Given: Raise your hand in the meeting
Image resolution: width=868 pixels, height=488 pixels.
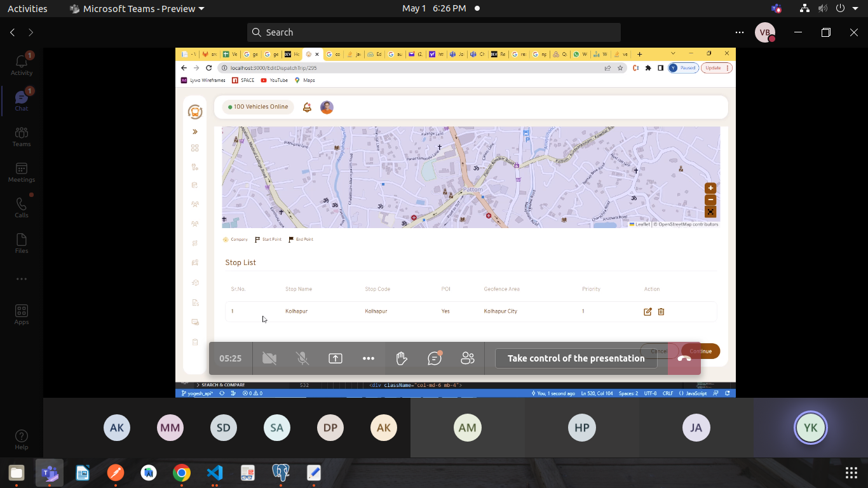Looking at the screenshot, I should point(402,358).
